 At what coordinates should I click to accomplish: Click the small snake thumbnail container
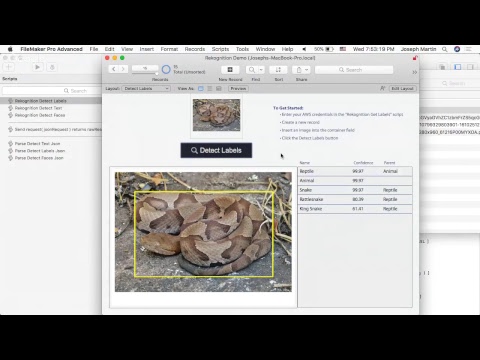pyautogui.click(x=216, y=115)
